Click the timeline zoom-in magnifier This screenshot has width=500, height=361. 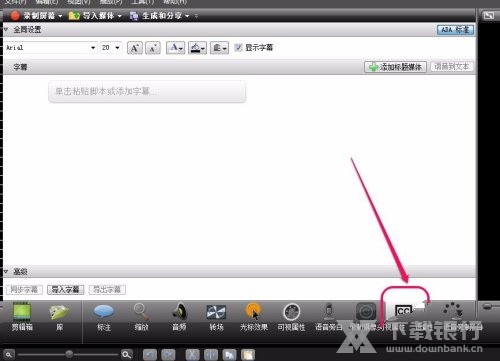coord(127,354)
